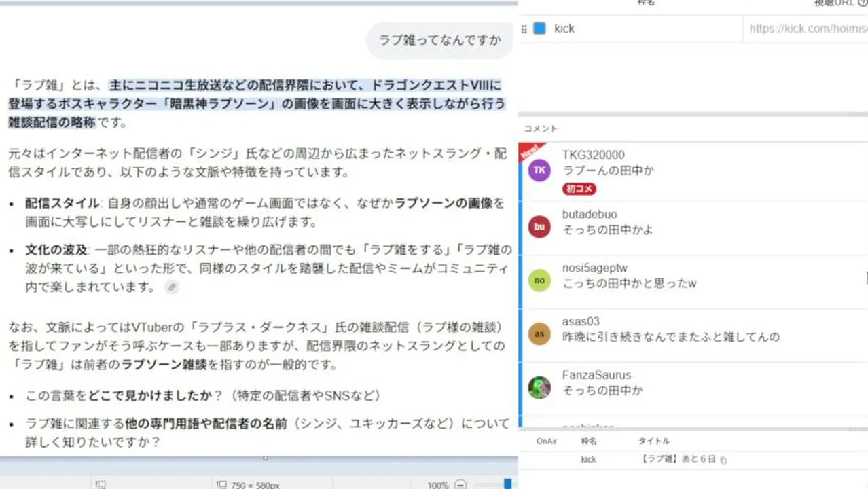
Task: Select asas03's comment about ふと雑
Action: pyautogui.click(x=671, y=337)
